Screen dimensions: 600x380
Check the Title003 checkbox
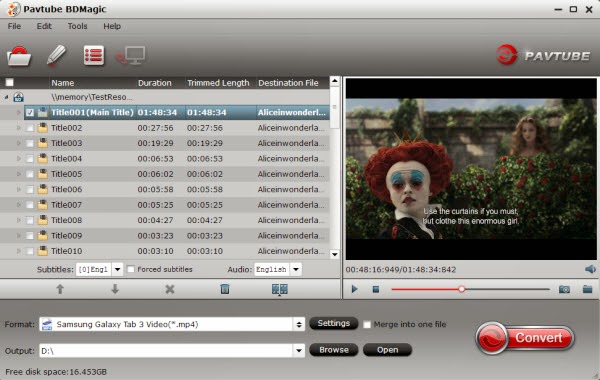pos(29,143)
